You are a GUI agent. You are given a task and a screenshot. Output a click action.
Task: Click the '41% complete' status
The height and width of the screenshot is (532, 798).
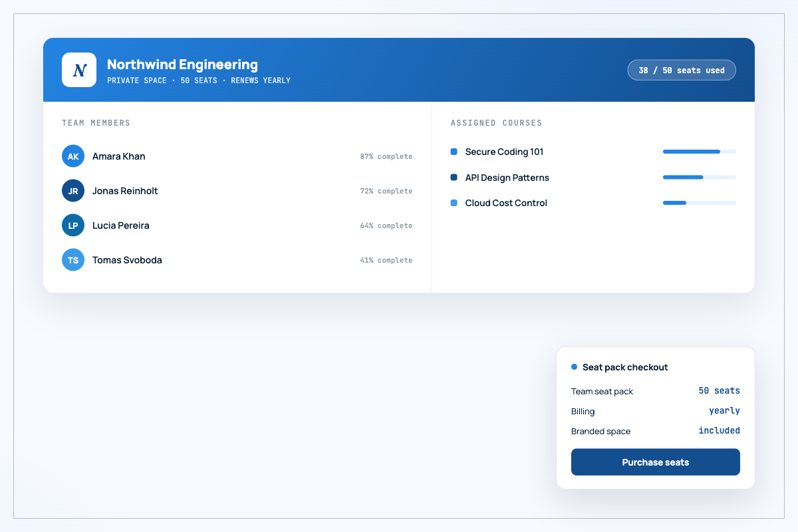[x=386, y=260]
